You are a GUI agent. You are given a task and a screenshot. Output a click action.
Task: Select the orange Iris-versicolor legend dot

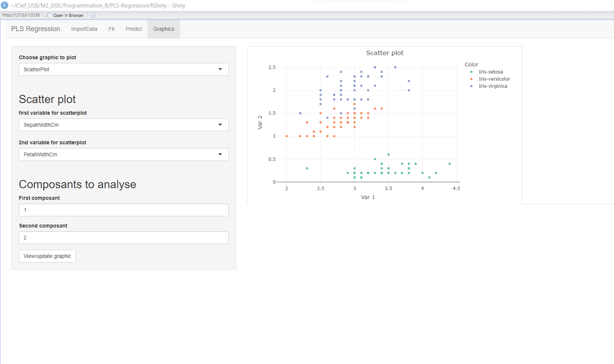471,79
